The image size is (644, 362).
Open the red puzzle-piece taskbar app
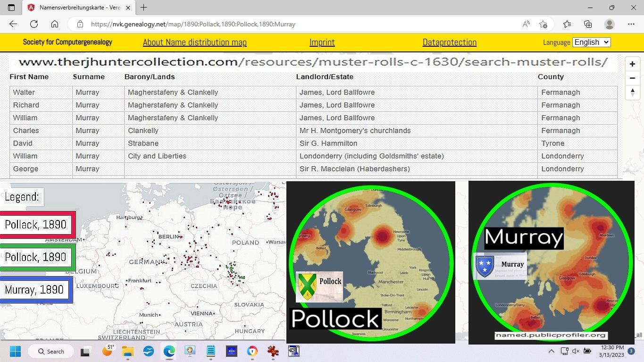pyautogui.click(x=273, y=351)
